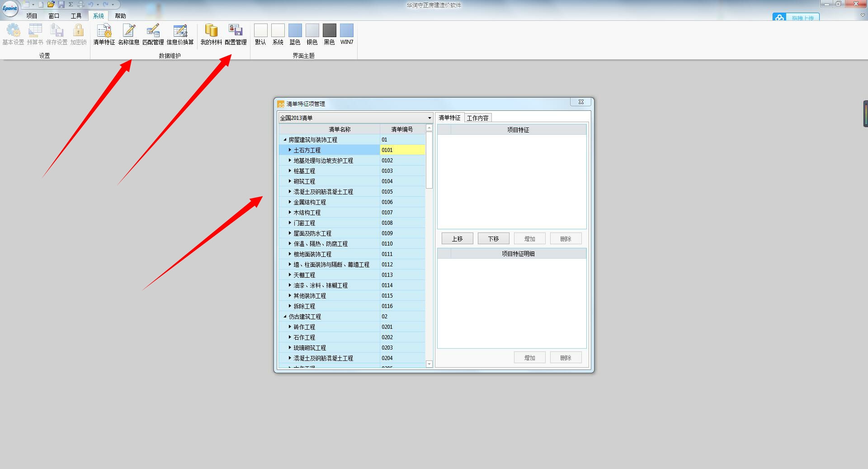
Task: Click the open folder icon in quick access
Action: (51, 5)
